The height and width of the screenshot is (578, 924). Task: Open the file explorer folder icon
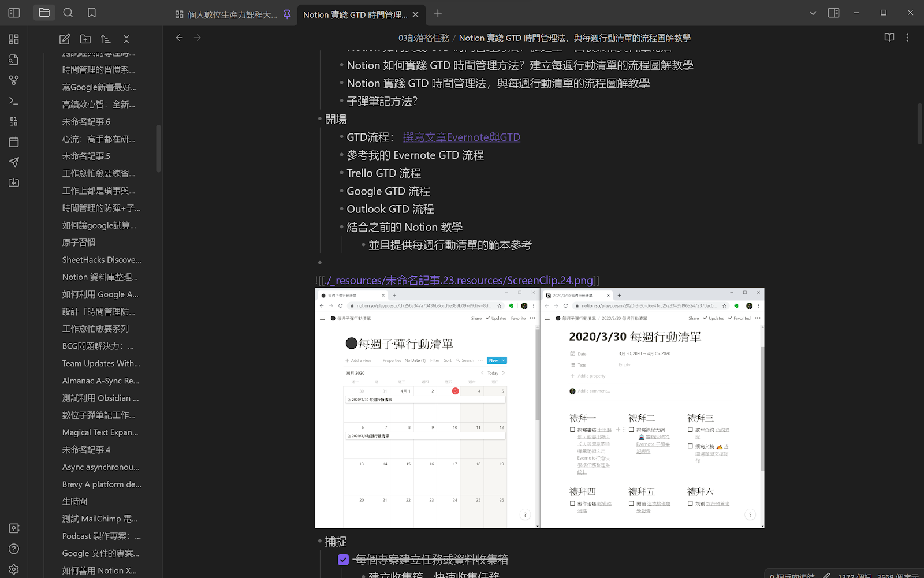tap(44, 13)
